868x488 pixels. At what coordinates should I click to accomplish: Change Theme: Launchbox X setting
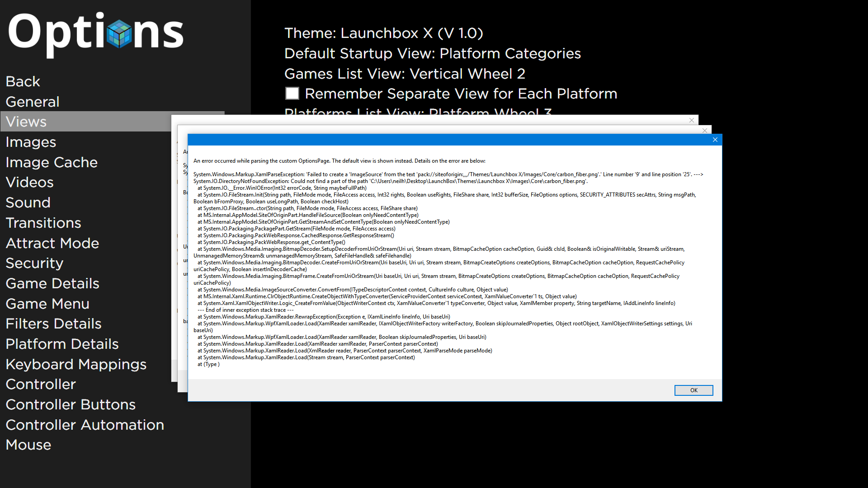pyautogui.click(x=384, y=33)
